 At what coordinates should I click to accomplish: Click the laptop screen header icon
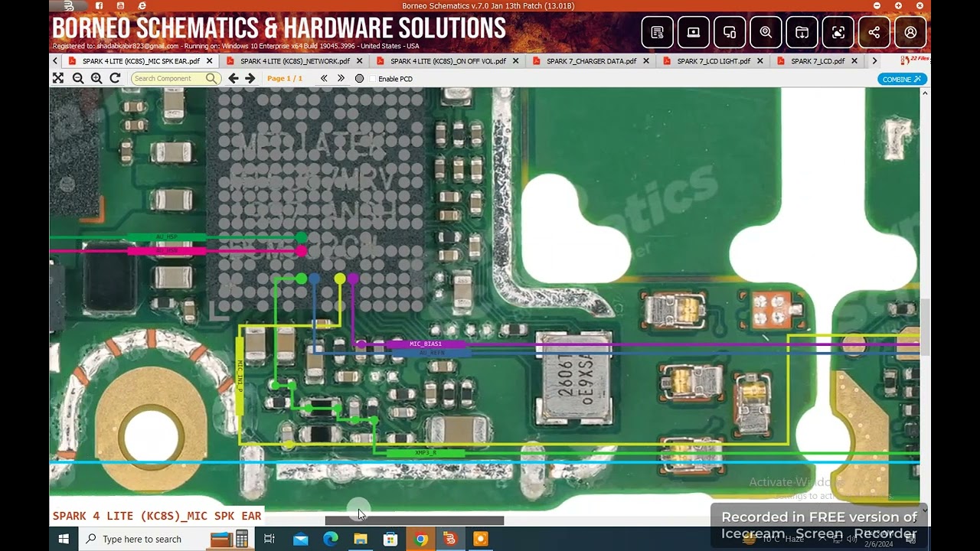pyautogui.click(x=694, y=33)
